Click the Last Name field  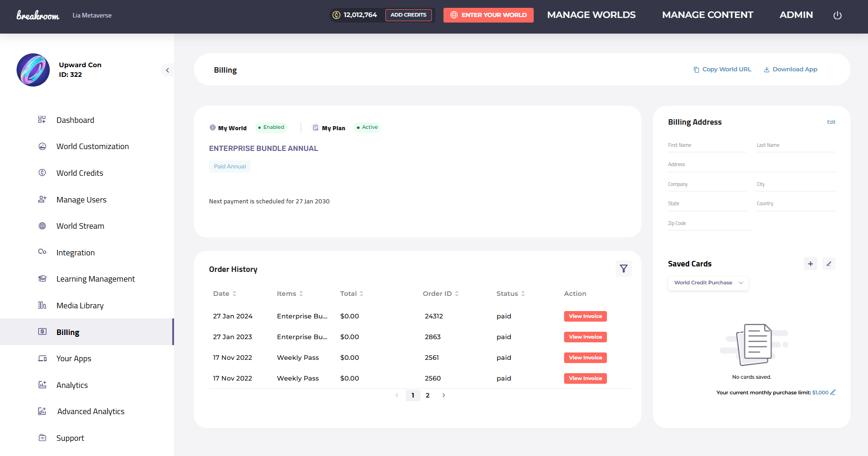pos(796,145)
